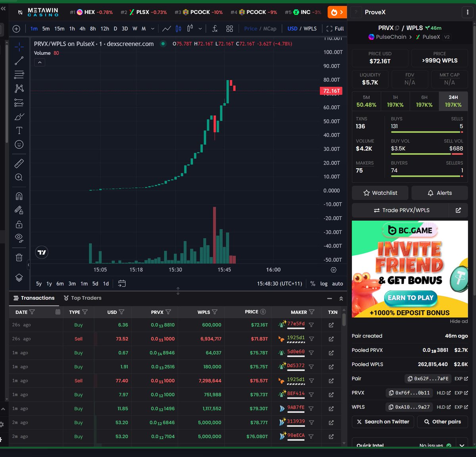Toggle magnet mode for drawings

point(19,196)
